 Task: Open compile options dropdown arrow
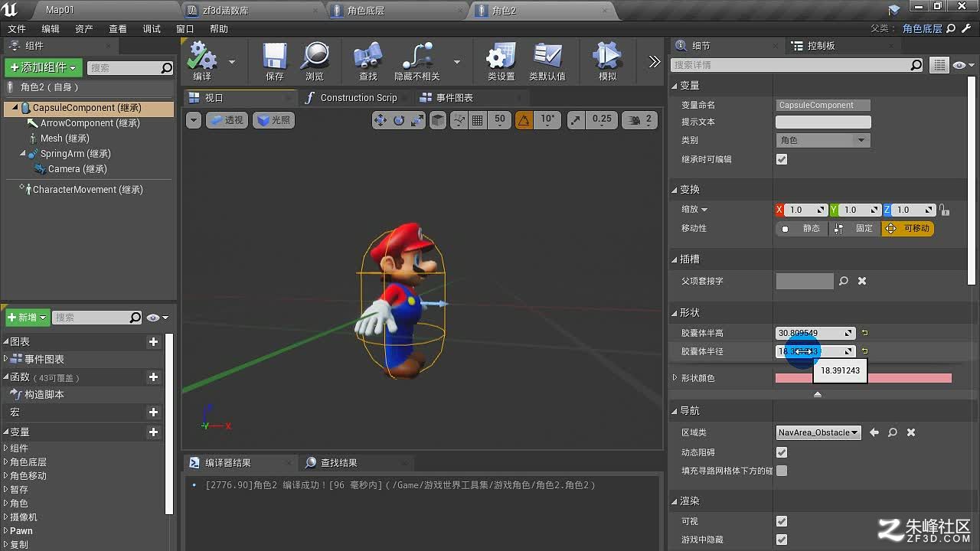232,62
